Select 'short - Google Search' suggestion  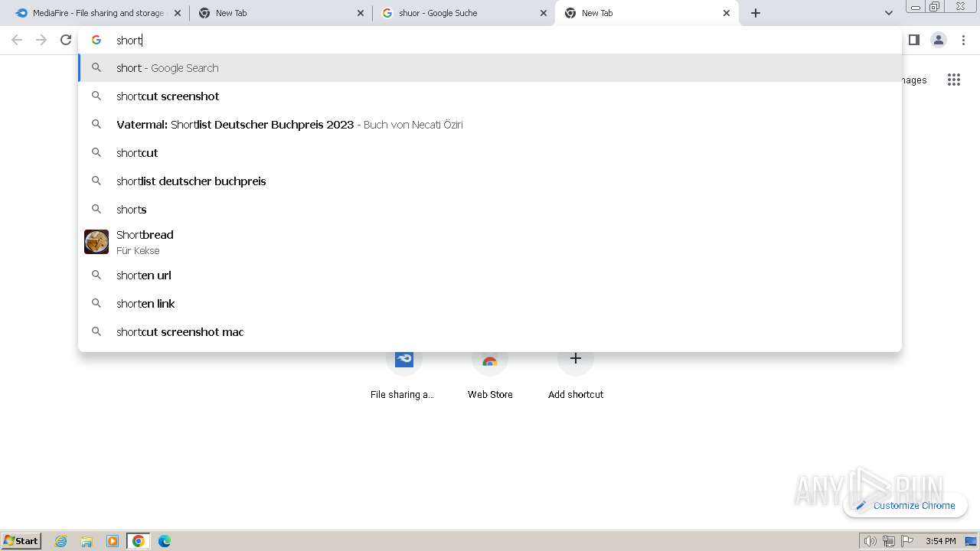[x=490, y=68]
